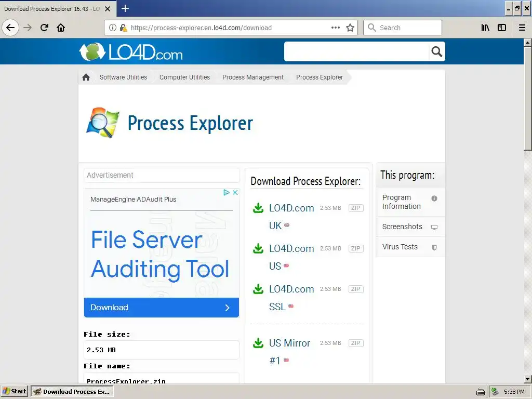Open a new tab with the plus button
Viewport: 532px width, 399px height.
click(x=125, y=8)
